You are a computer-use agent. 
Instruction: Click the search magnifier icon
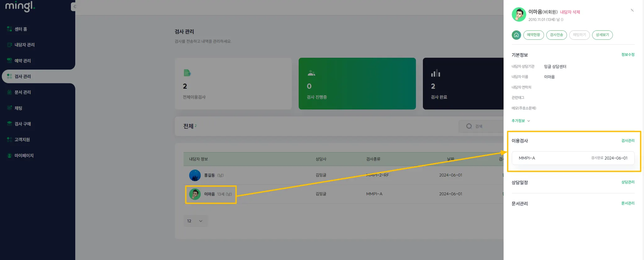[469, 126]
